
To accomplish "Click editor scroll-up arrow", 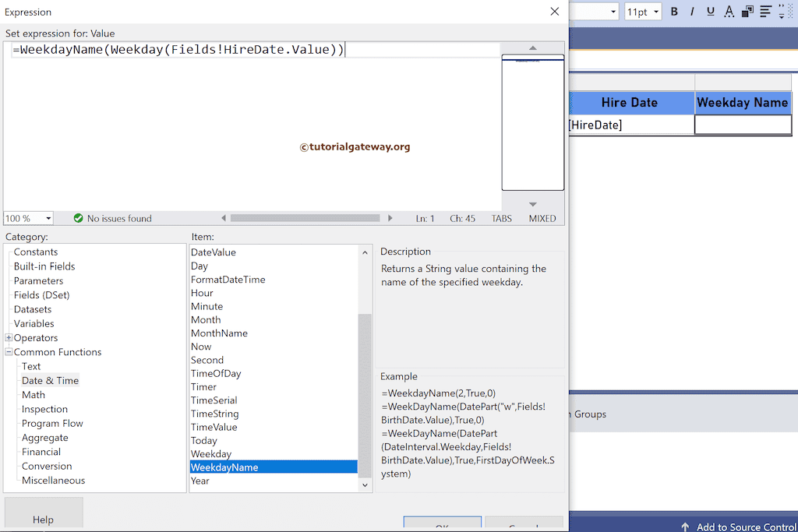I will pos(533,48).
